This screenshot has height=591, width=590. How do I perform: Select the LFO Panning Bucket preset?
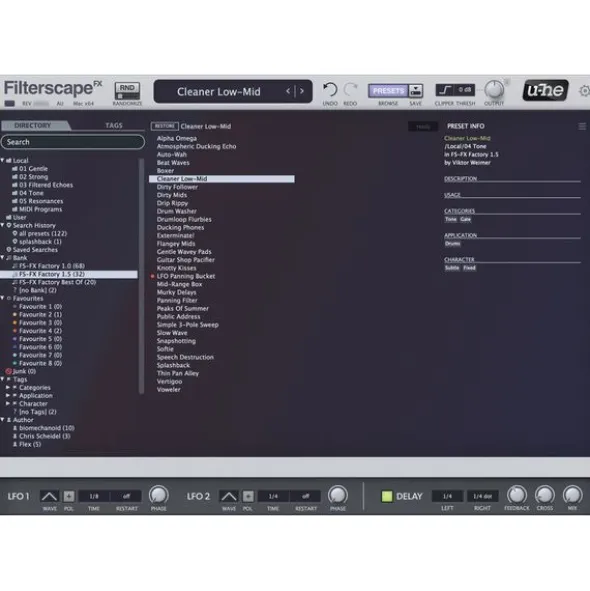click(186, 276)
